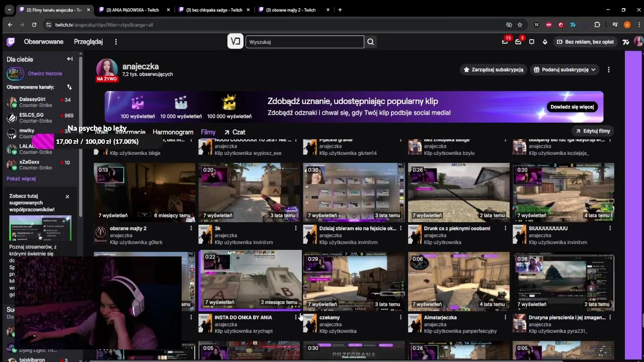Open the user avatar menu in Twitch header

click(638, 42)
